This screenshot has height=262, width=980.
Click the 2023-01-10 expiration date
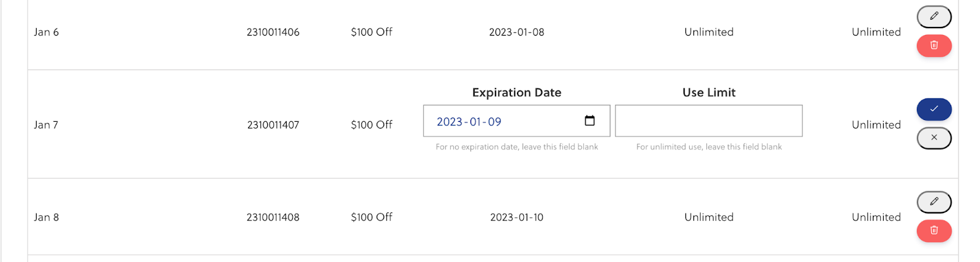[516, 217]
